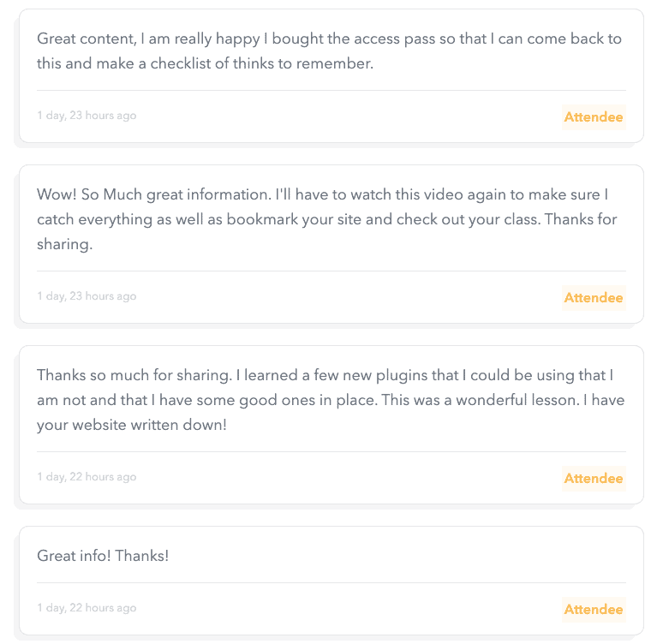Click the divider line in the "Great info!" card
This screenshot has height=644, width=657.
[331, 583]
